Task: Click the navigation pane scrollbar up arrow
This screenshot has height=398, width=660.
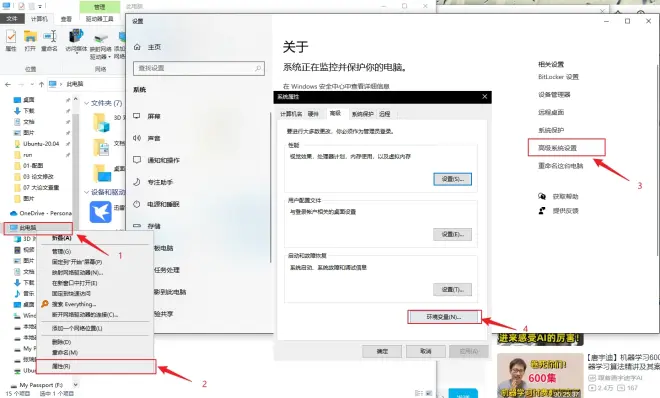Action: point(75,99)
